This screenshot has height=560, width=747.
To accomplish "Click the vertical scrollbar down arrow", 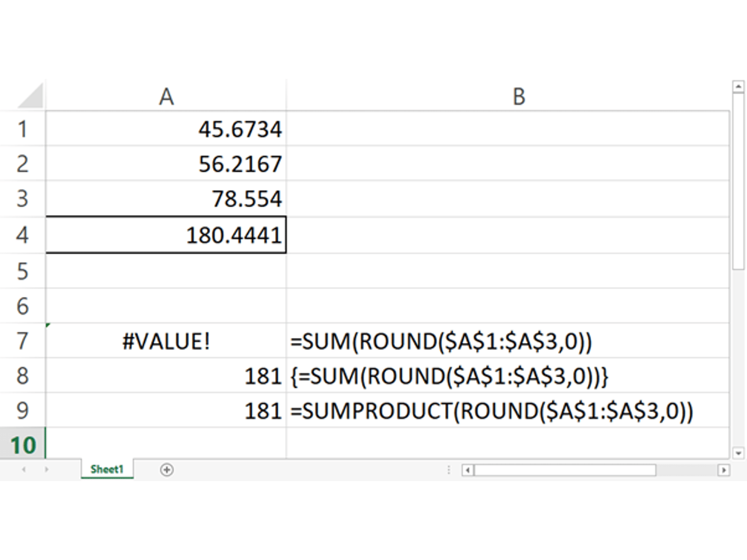I will (x=738, y=453).
